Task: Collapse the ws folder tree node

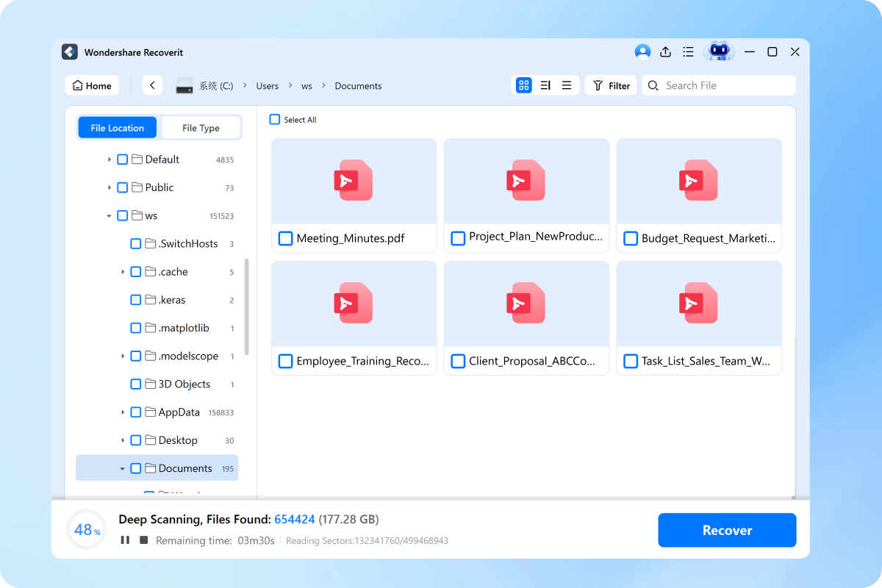Action: click(110, 216)
